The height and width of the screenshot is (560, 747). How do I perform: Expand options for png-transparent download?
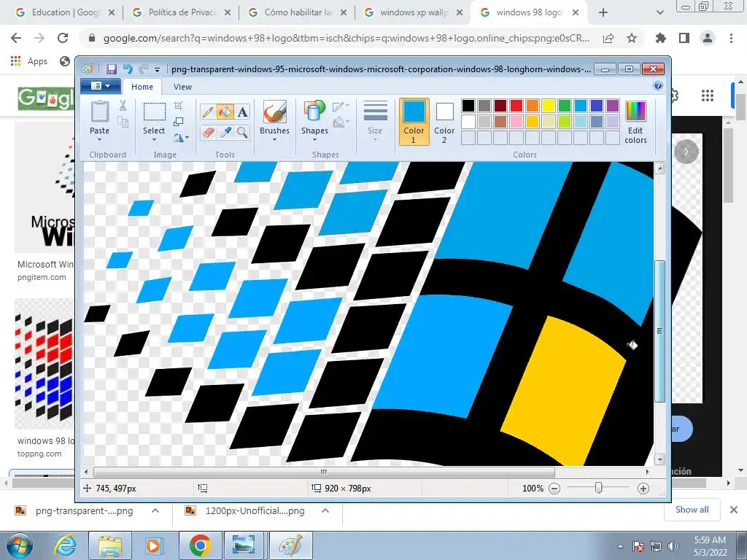click(x=155, y=510)
